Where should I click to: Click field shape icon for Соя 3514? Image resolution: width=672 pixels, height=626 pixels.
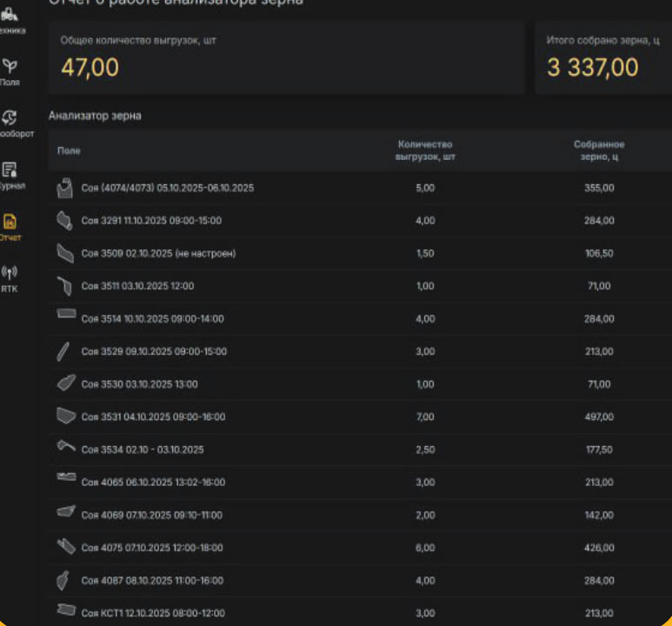[x=66, y=314]
